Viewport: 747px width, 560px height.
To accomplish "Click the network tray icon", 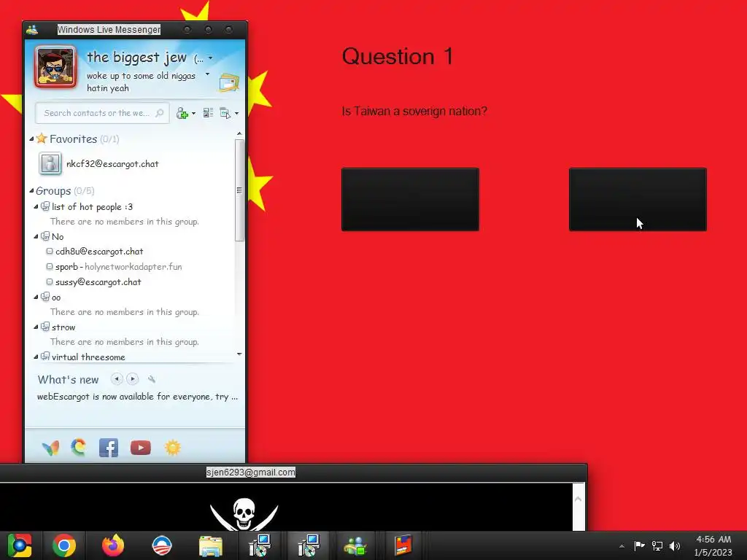I will (657, 545).
